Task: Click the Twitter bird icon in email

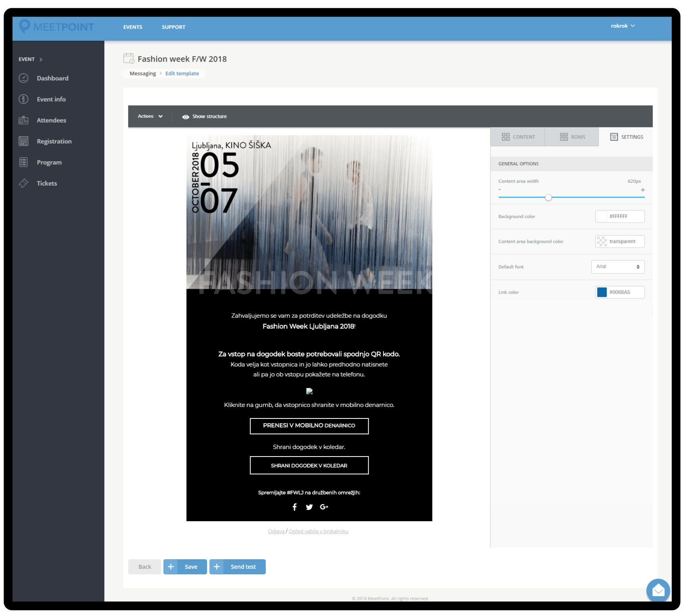Action: point(309,507)
